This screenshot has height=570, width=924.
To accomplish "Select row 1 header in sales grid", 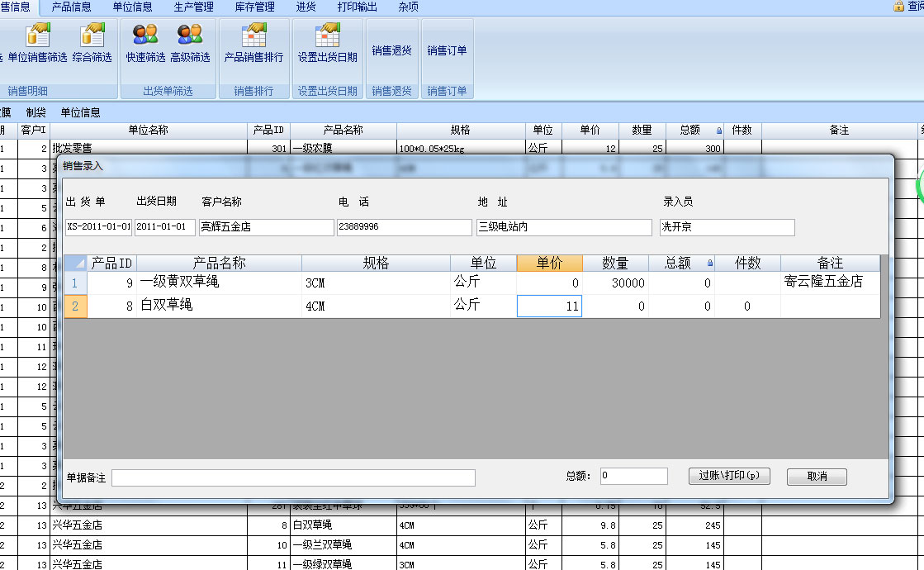I will coord(75,283).
